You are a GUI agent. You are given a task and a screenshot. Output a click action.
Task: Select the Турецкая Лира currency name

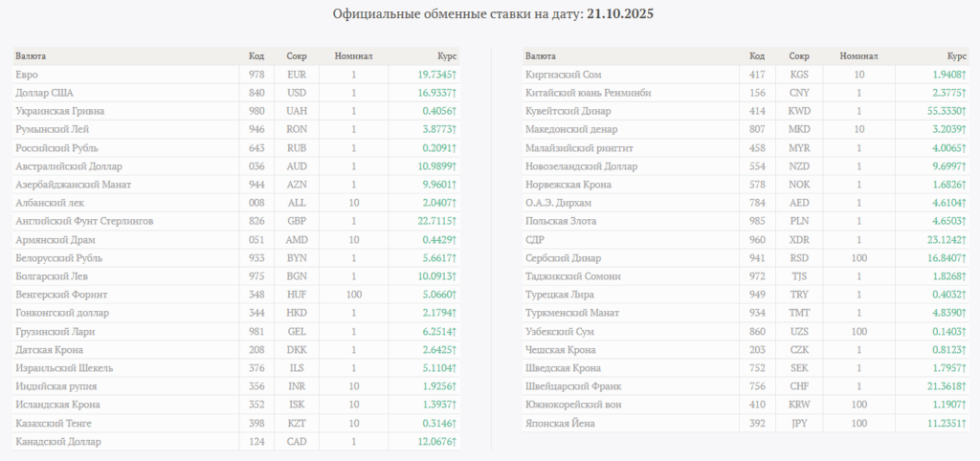click(562, 295)
